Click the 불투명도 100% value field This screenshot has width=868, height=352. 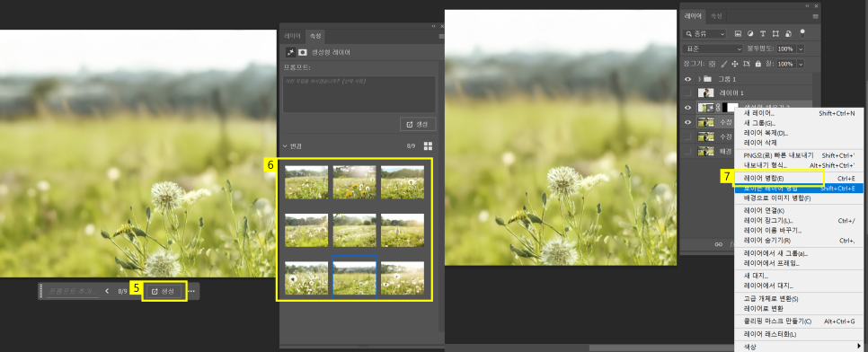click(x=786, y=48)
